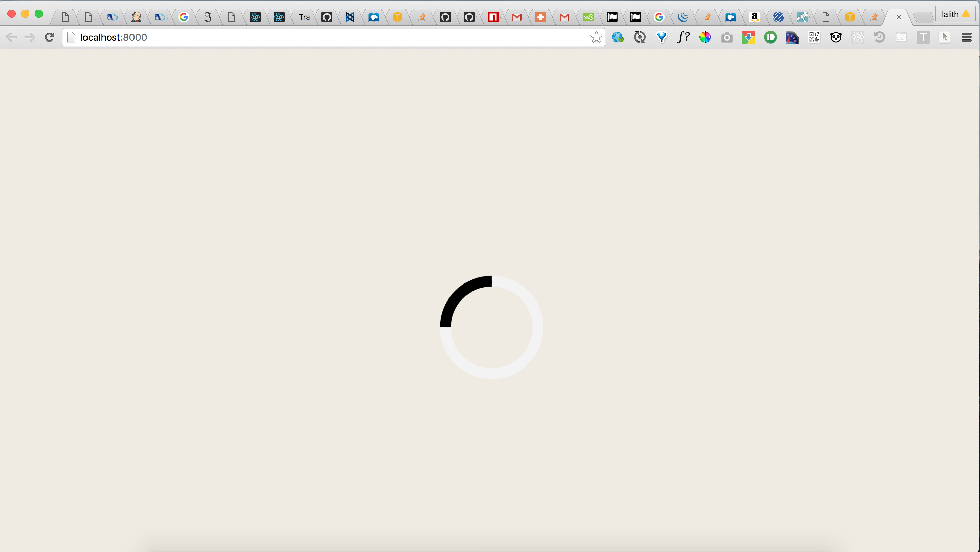
Task: Open the React Developer Tools extension icon
Action: (x=857, y=37)
